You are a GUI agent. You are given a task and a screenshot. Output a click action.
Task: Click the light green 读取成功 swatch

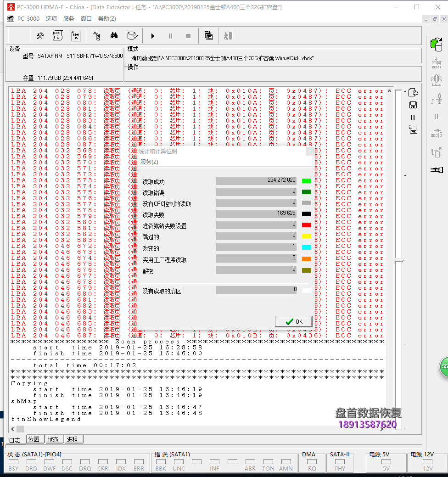pos(307,181)
